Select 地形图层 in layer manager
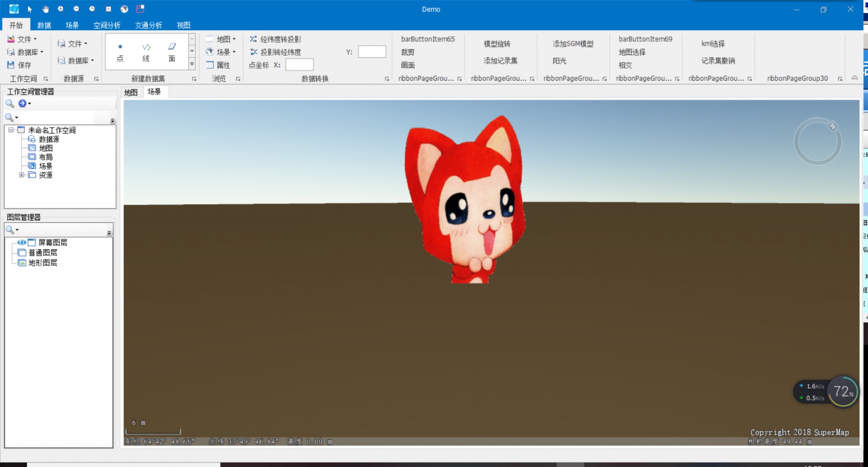The width and height of the screenshot is (868, 467). point(43,262)
